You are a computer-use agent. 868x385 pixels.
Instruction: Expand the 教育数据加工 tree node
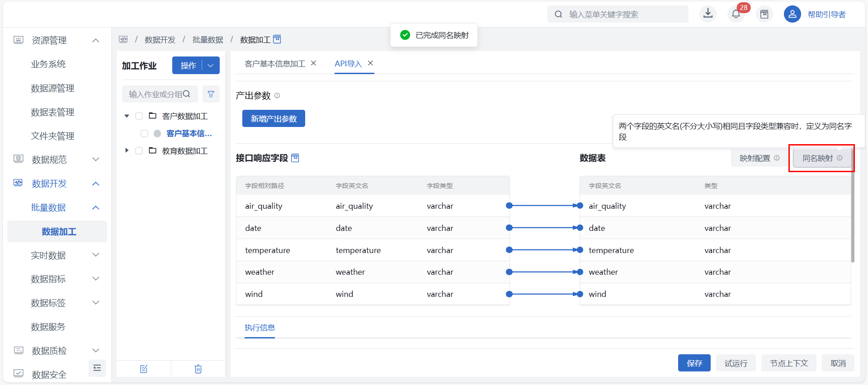[127, 150]
